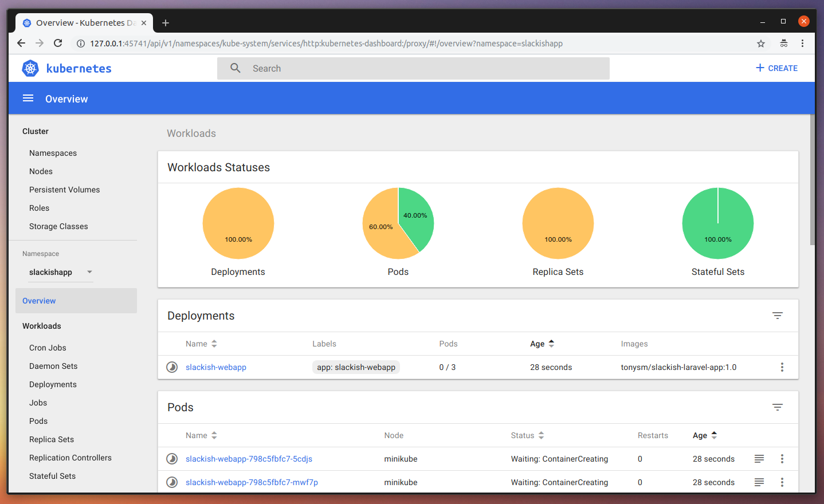The width and height of the screenshot is (824, 504).
Task: Open Daemon Sets in the sidebar
Action: point(53,366)
